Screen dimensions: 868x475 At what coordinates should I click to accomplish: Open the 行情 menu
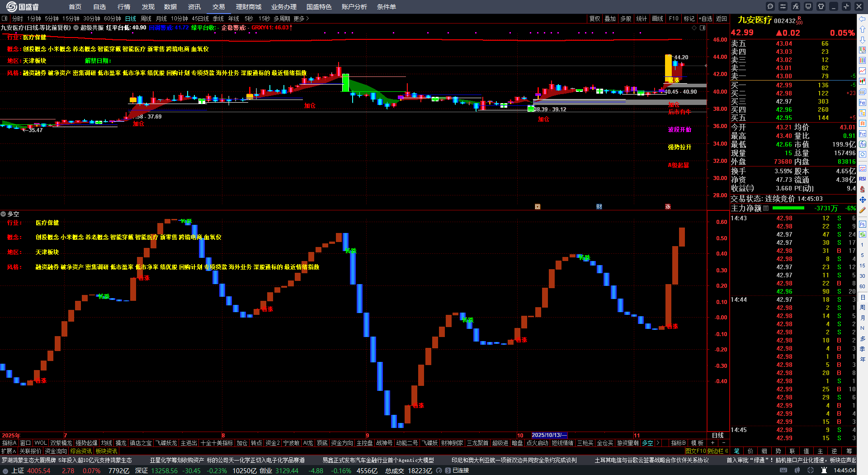tap(124, 7)
